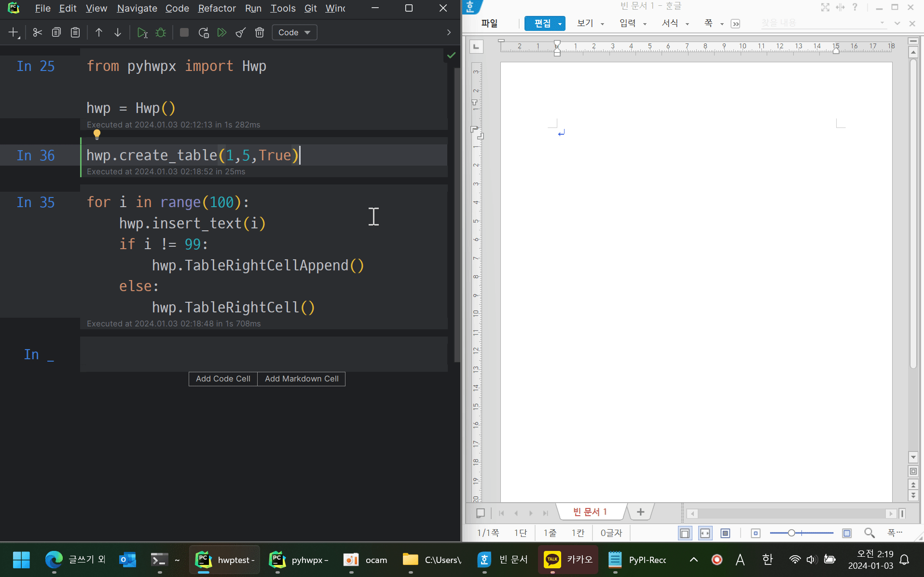This screenshot has width=924, height=577.
Task: Open the PyCharm File menu
Action: point(42,8)
